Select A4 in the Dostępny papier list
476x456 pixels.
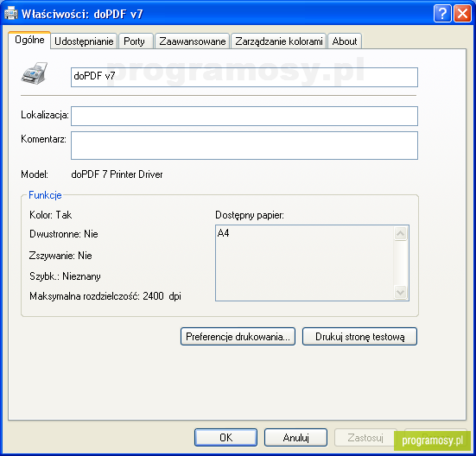[224, 233]
